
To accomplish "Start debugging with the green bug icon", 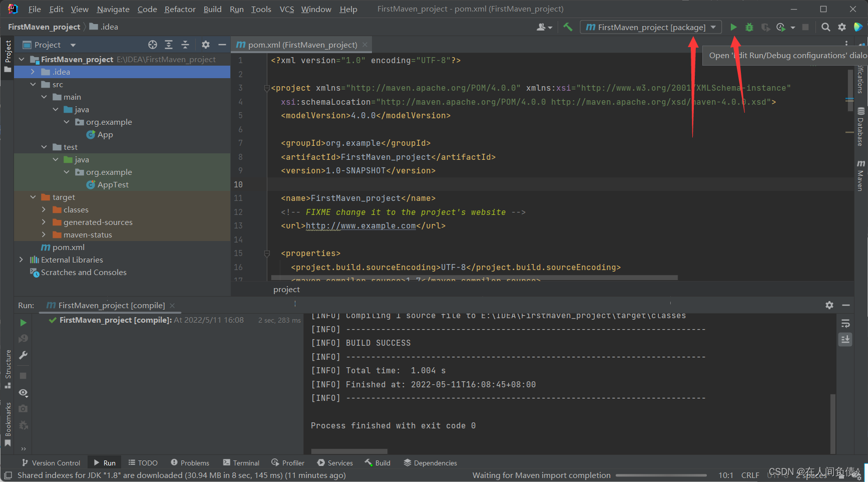I will tap(749, 27).
